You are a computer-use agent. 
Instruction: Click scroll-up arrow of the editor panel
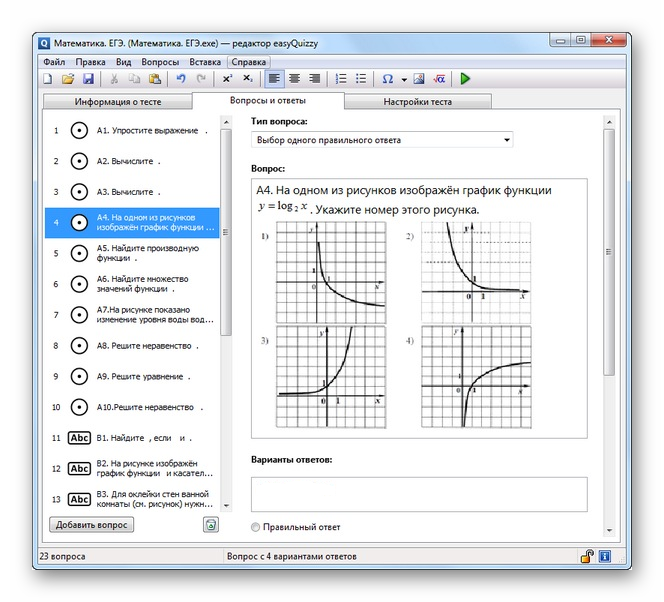click(x=609, y=122)
